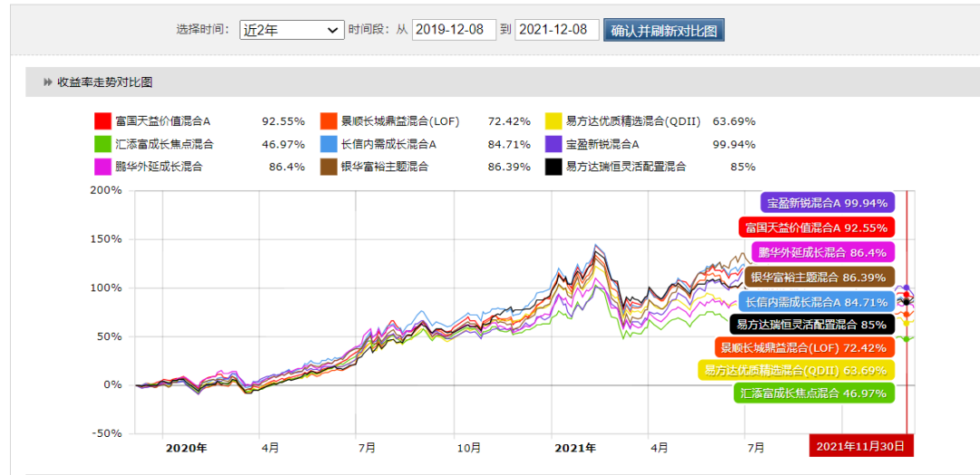Image resolution: width=980 pixels, height=475 pixels.
Task: Click the 86.39% return value in legend
Action: [509, 167]
